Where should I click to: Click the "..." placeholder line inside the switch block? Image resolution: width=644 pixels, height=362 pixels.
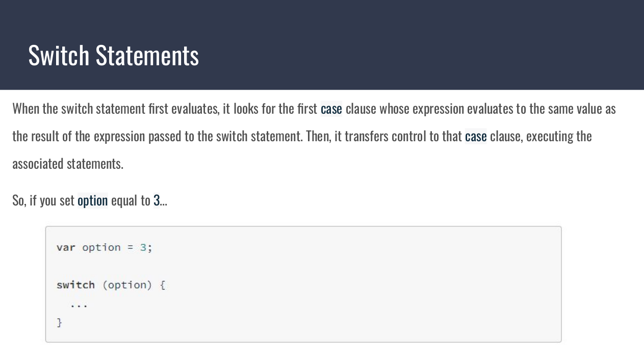tap(79, 305)
